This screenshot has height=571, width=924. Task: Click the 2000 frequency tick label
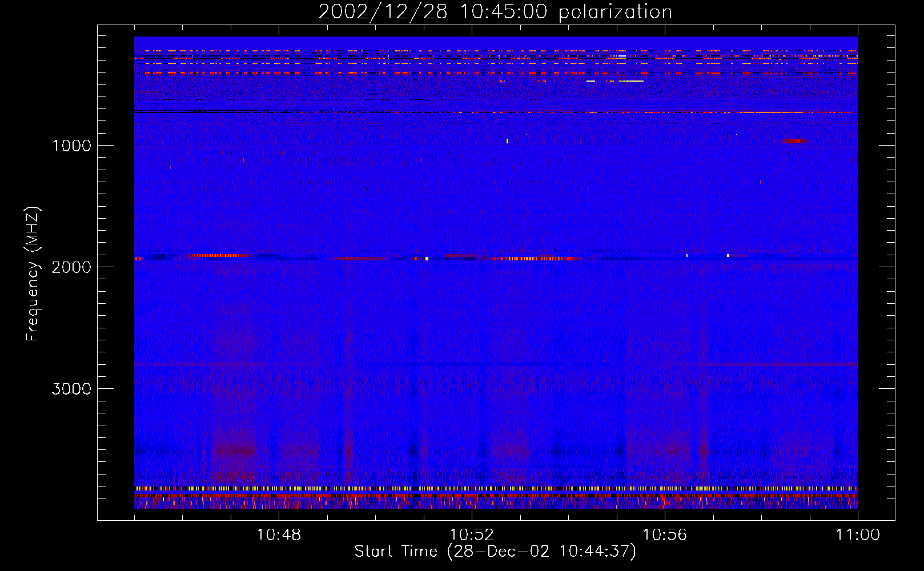click(71, 267)
